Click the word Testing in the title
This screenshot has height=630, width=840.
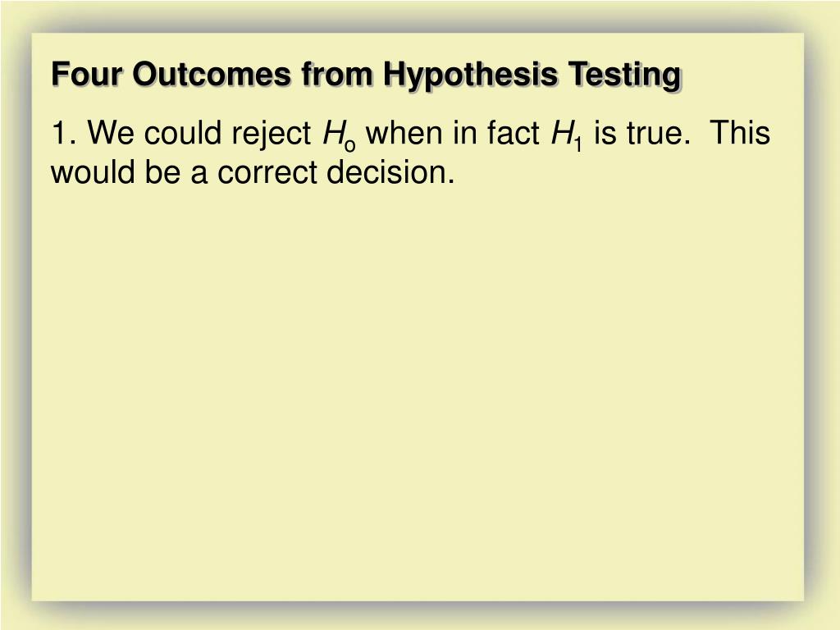point(624,75)
